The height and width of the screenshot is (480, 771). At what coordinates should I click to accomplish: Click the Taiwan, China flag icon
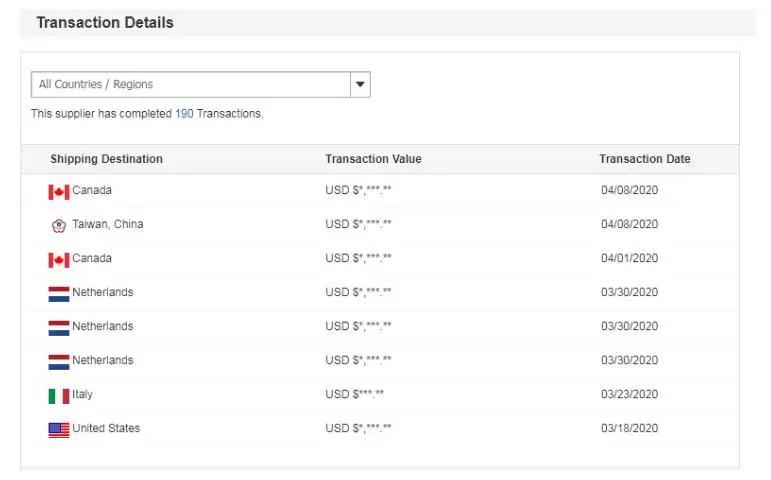(59, 225)
